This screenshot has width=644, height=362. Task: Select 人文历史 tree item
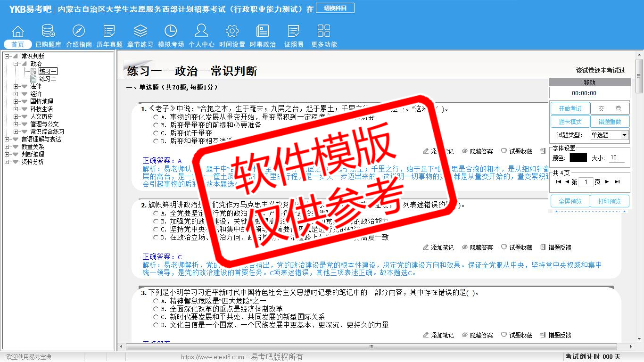[x=41, y=117]
